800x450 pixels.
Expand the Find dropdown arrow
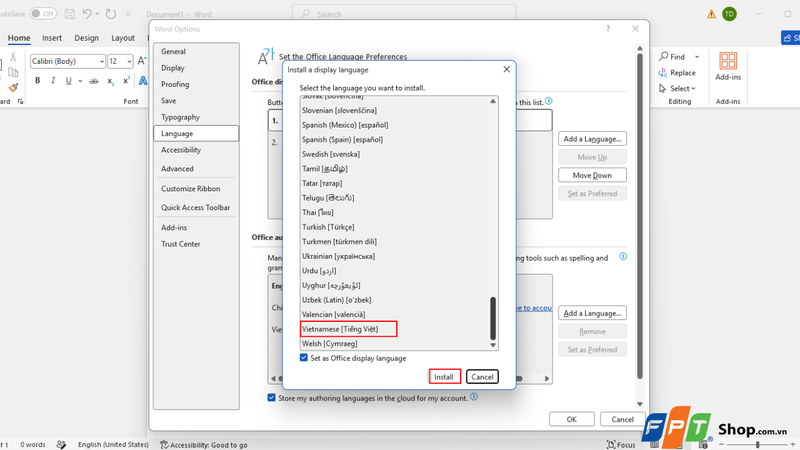[697, 57]
